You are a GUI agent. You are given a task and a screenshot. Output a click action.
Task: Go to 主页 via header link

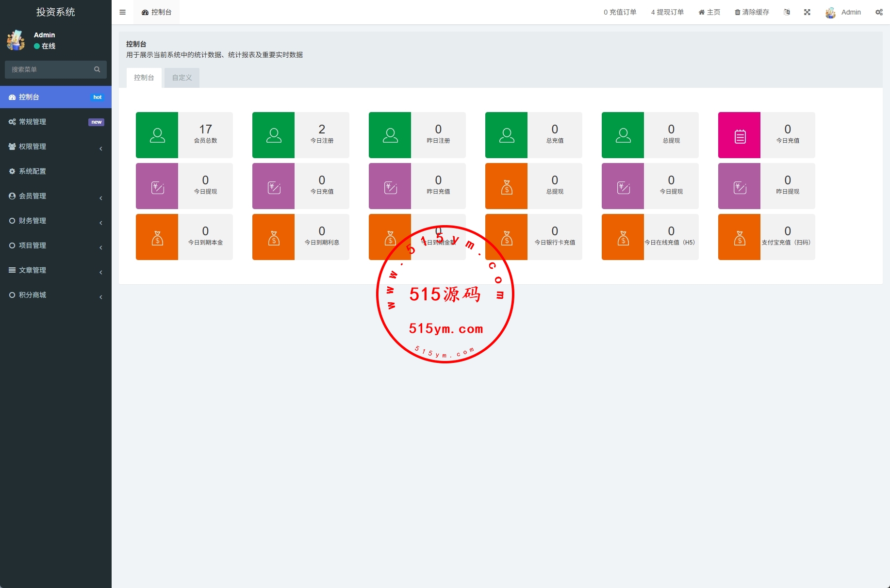click(x=709, y=12)
